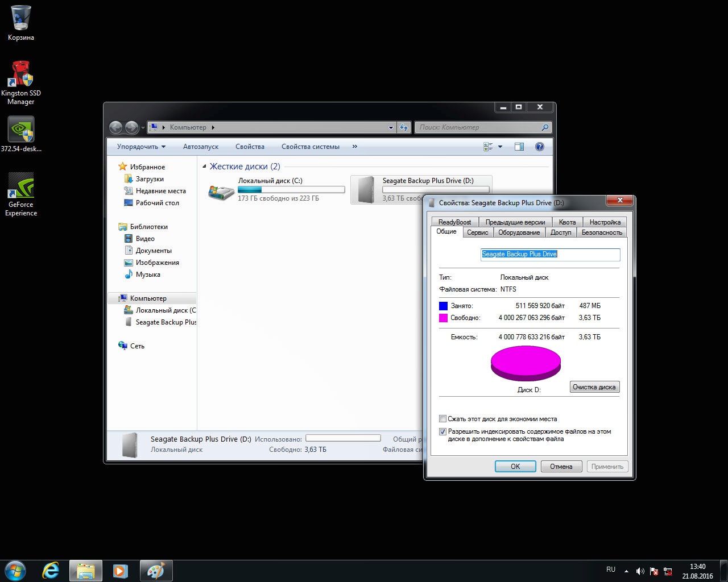
Task: Launch Internet Explorer from the taskbar
Action: click(51, 571)
